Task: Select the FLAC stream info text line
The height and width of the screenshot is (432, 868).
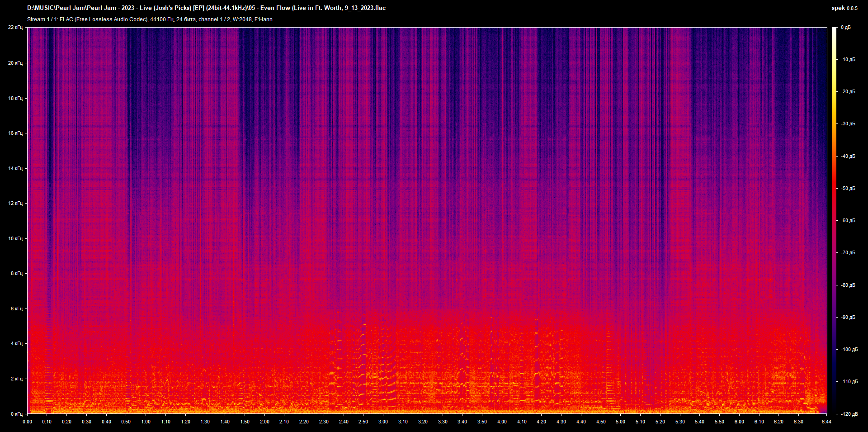Action: coord(149,19)
